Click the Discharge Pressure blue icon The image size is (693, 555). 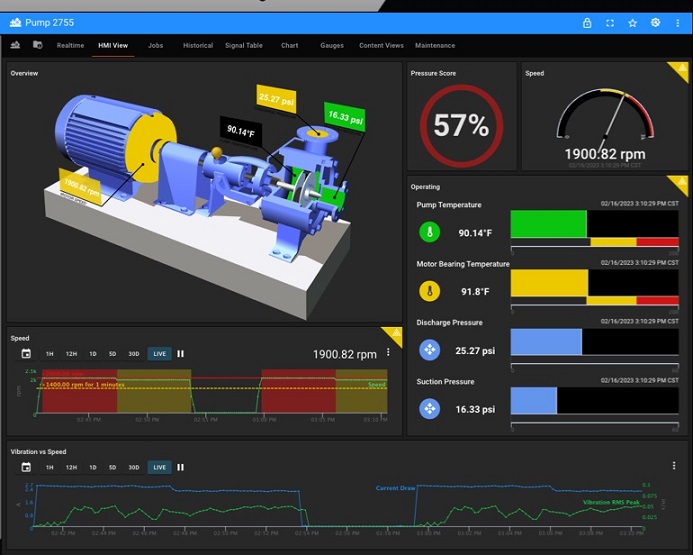pyautogui.click(x=429, y=350)
